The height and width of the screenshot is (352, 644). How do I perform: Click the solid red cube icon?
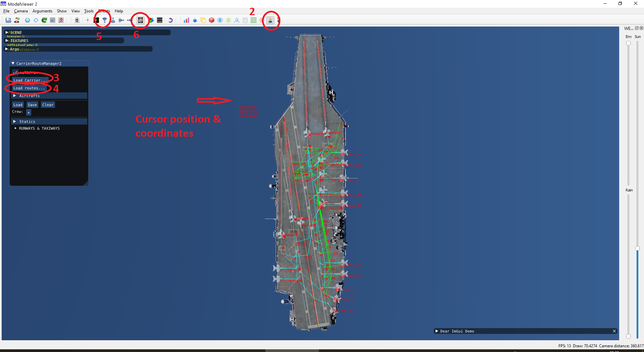212,20
